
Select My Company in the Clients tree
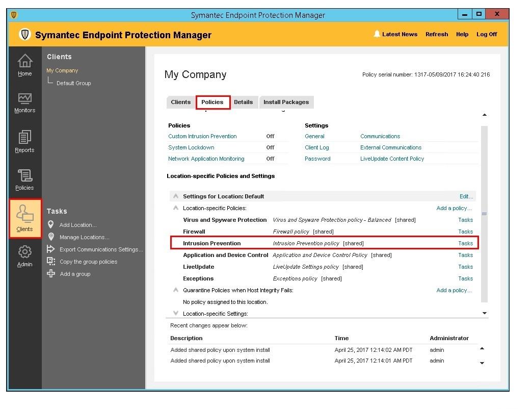point(62,70)
